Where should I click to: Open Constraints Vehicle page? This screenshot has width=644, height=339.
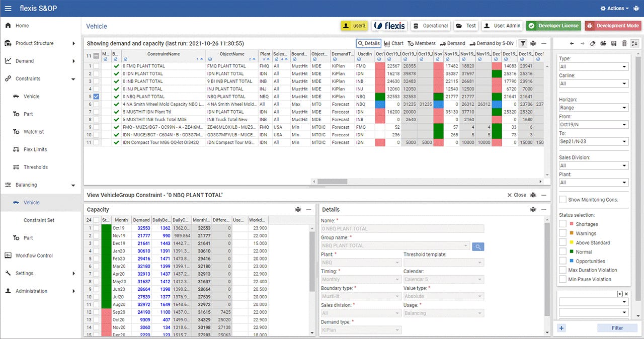pos(31,97)
